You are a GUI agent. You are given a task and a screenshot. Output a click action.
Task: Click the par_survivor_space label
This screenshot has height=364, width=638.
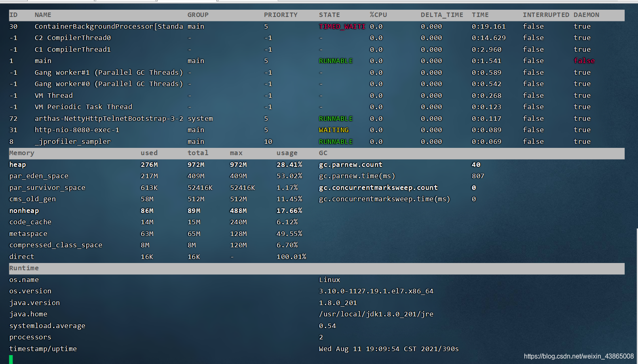(x=47, y=187)
